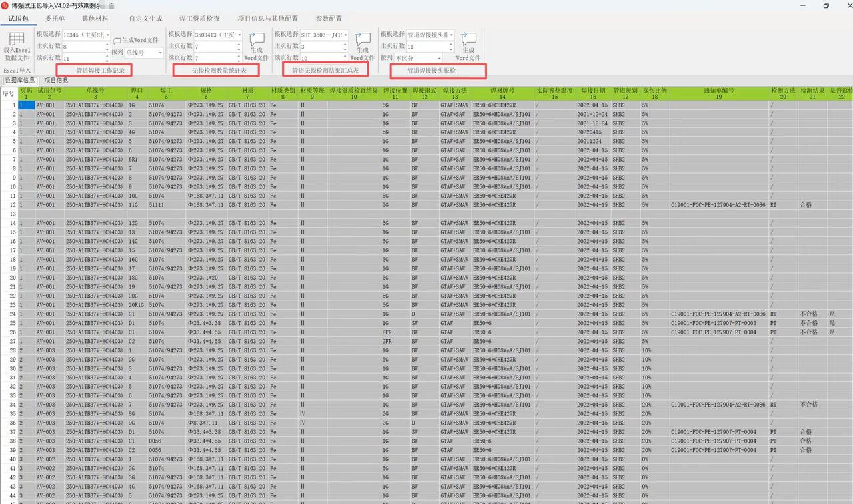The width and height of the screenshot is (853, 504).
Task: Click 主页行数 field in 管道焊接接头报检 group
Action: tap(430, 47)
